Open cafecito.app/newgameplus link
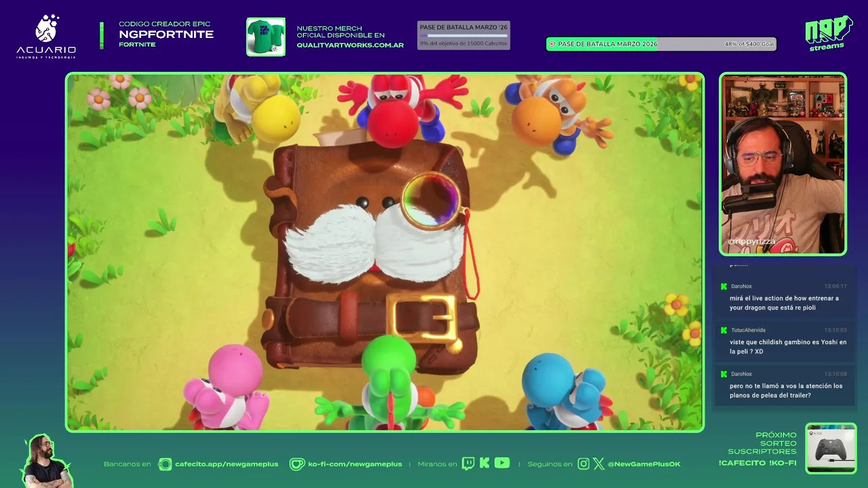 click(x=226, y=464)
